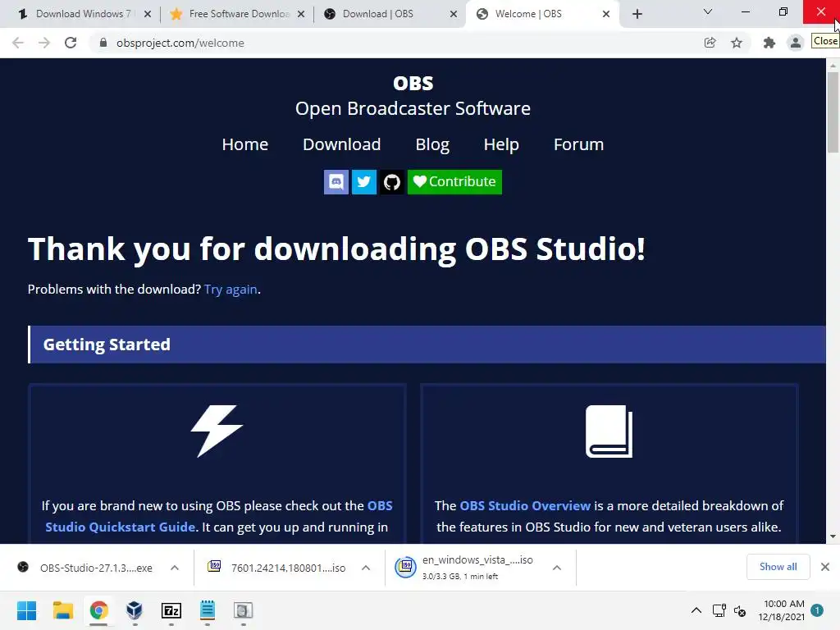The image size is (840, 630).
Task: Click the Getting Started heading
Action: (x=107, y=345)
